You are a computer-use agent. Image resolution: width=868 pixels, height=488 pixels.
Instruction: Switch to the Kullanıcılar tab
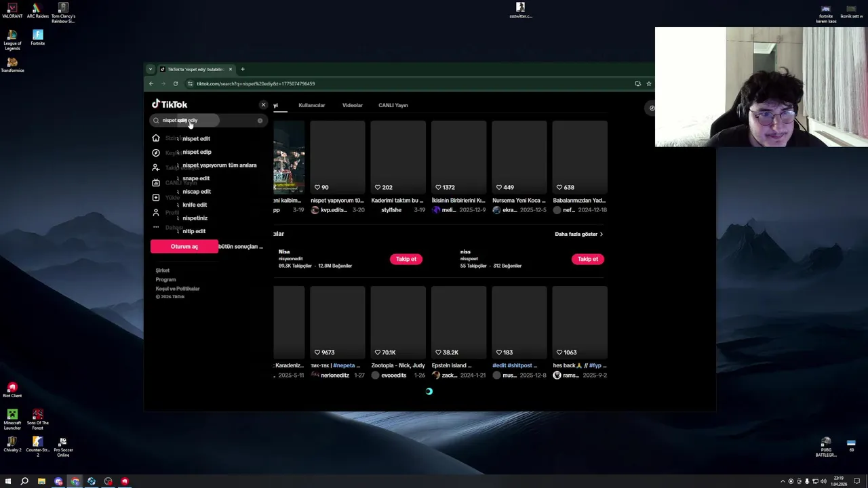click(x=312, y=105)
